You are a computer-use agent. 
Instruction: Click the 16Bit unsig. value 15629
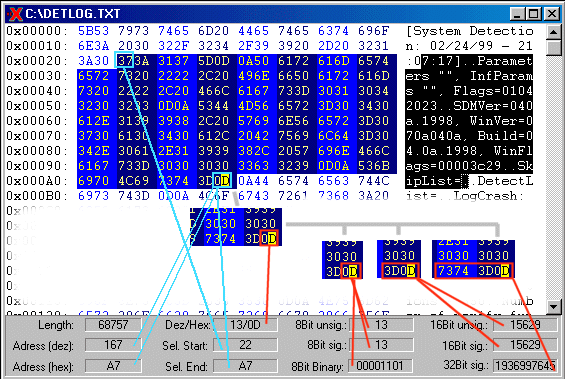pos(525,325)
